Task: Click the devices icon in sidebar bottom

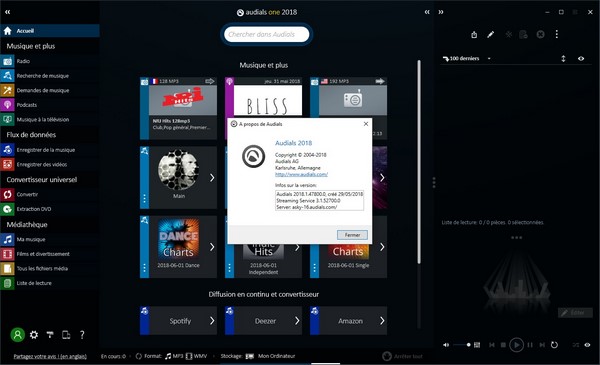Action: point(66,335)
